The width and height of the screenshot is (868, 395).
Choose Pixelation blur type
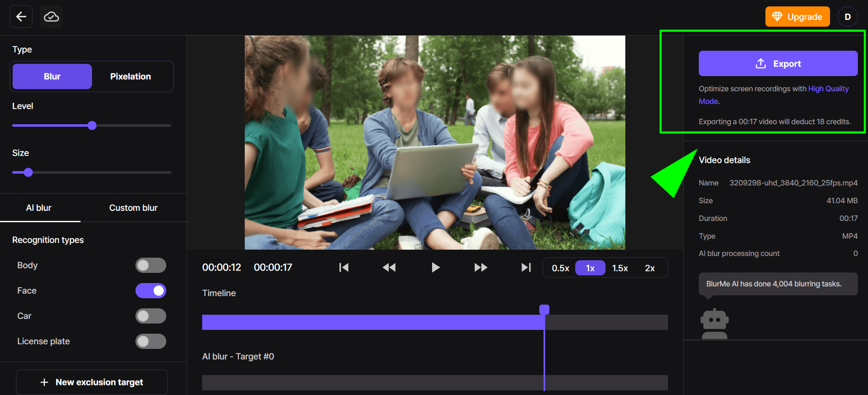tap(131, 76)
